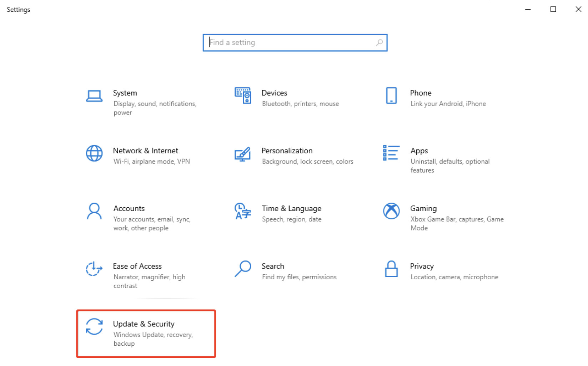588x366 pixels.
Task: Click the Privacy padlock icon
Action: pyautogui.click(x=391, y=269)
